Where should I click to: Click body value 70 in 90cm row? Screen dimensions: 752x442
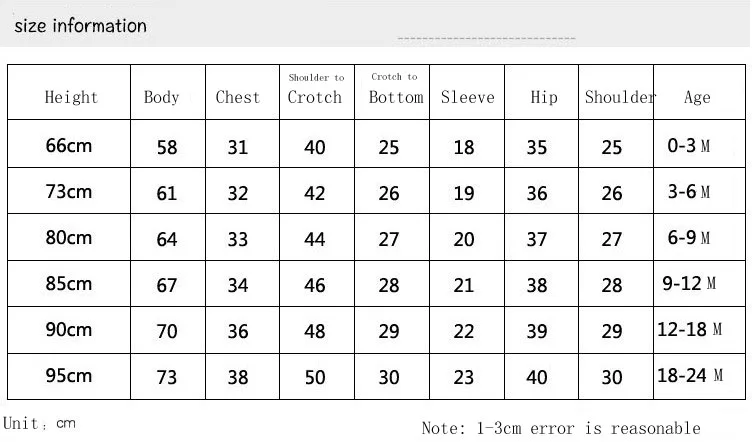[167, 331]
